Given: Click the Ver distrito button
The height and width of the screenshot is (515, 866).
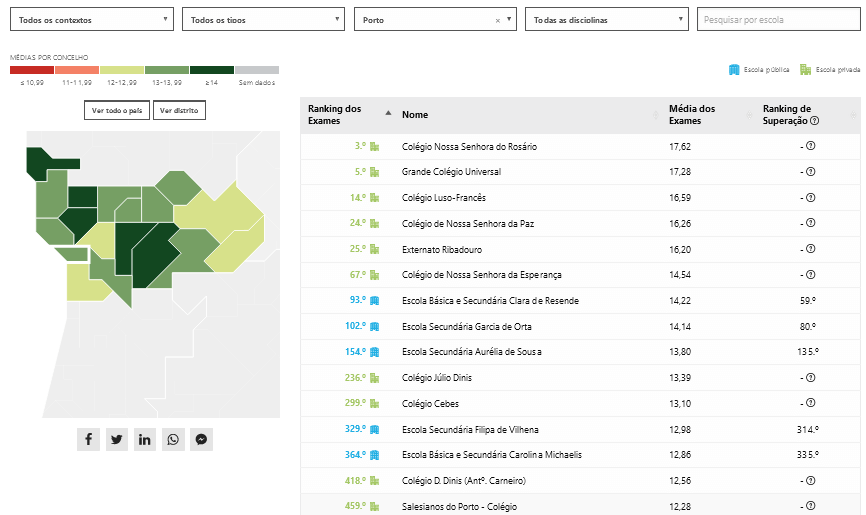Looking at the screenshot, I should 180,110.
